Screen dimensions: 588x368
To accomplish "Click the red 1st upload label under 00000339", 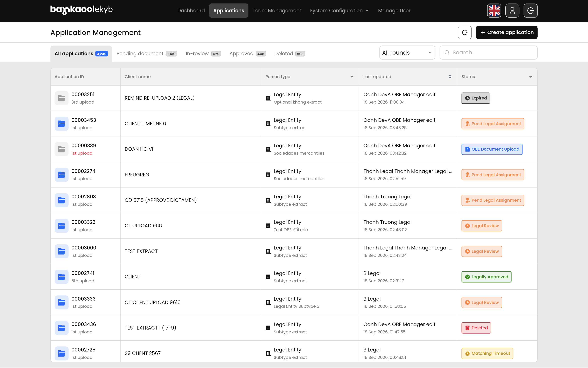I will [x=82, y=153].
